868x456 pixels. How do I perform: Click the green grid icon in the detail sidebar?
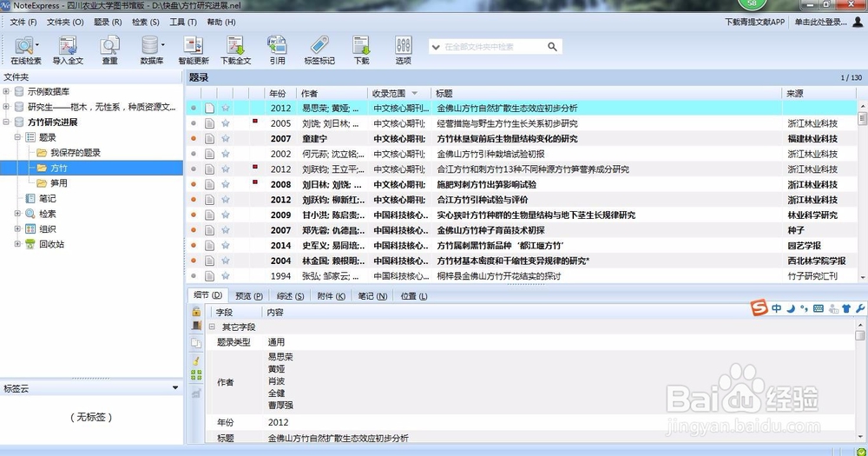click(196, 375)
